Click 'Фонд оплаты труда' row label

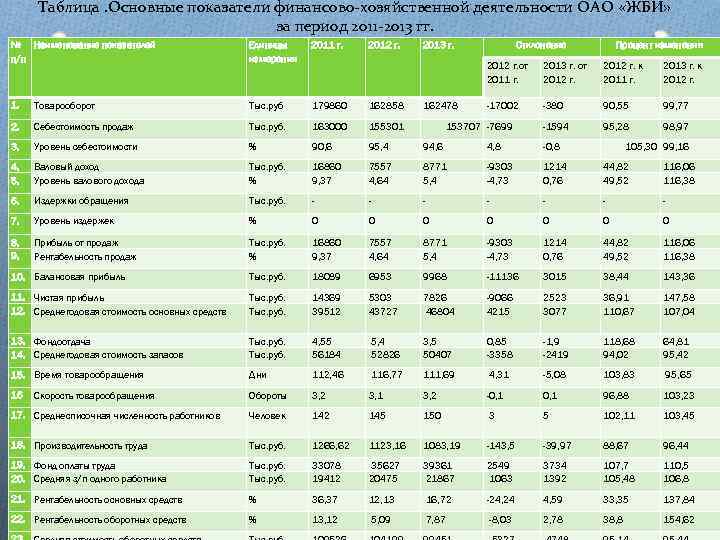point(74,466)
